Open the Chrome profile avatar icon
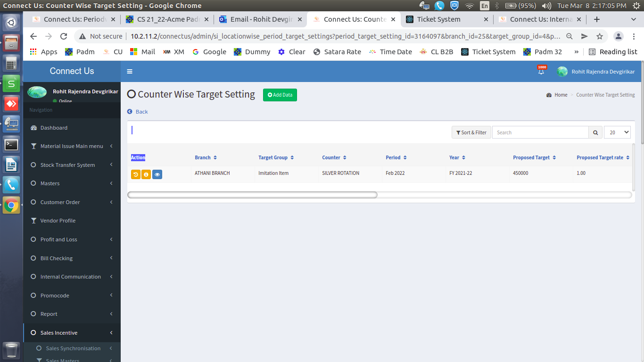 point(619,36)
